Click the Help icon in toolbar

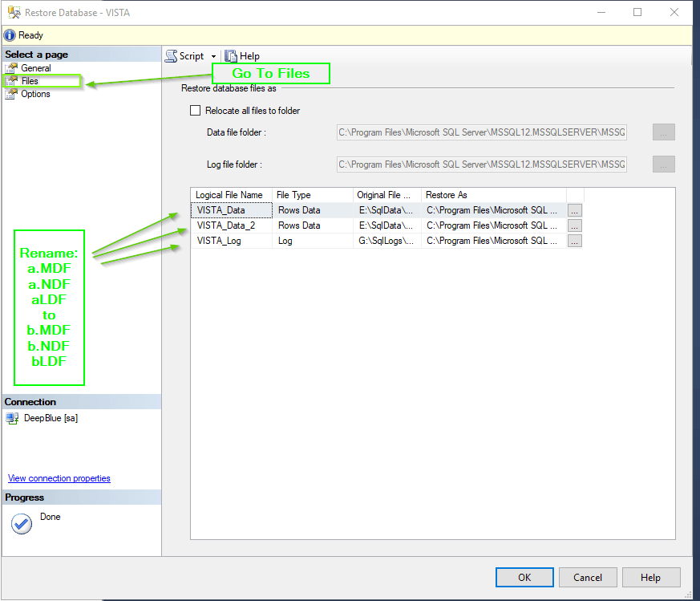click(231, 56)
